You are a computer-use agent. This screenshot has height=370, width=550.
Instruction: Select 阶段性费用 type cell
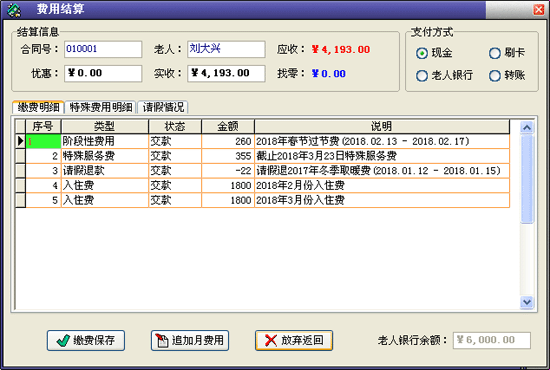pyautogui.click(x=105, y=141)
